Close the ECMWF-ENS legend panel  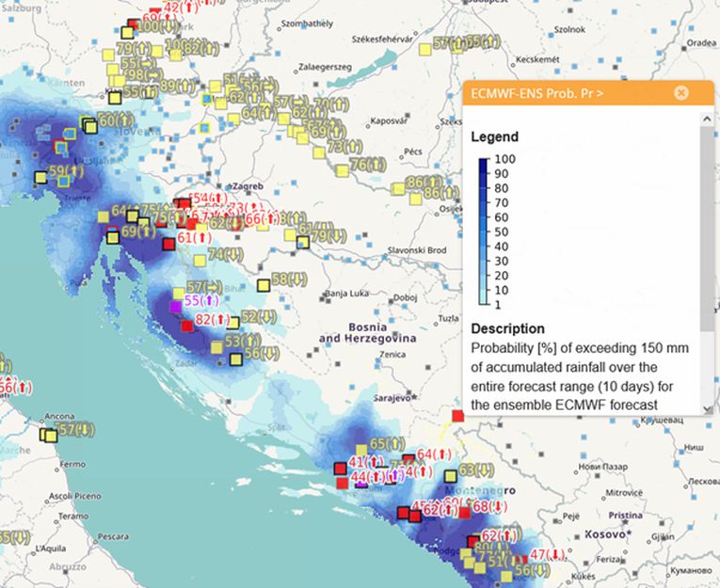pos(681,92)
